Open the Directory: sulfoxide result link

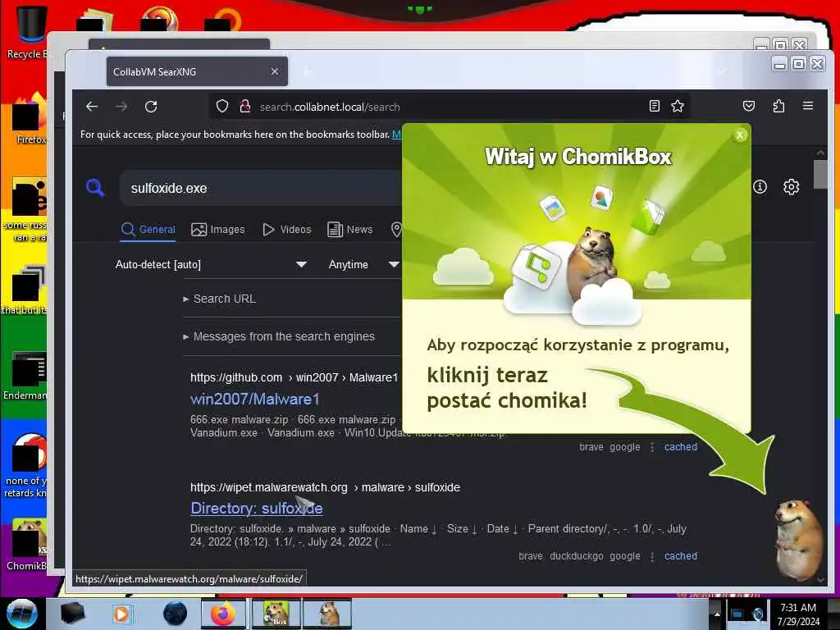pos(257,508)
